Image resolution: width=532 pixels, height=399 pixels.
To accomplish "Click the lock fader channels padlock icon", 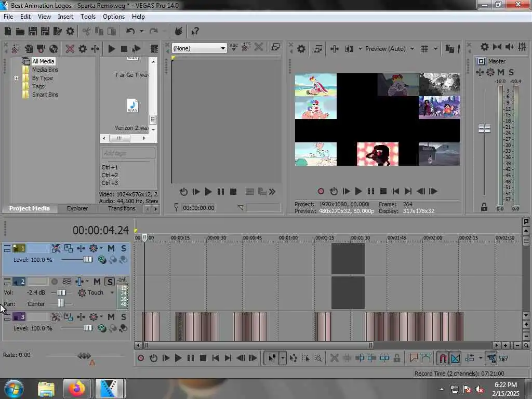I will tap(484, 207).
